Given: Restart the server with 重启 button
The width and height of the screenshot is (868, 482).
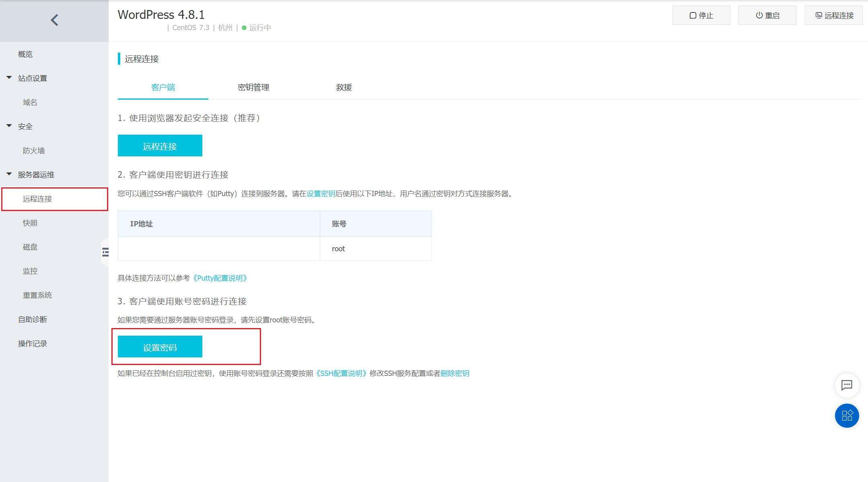Looking at the screenshot, I should 767,15.
